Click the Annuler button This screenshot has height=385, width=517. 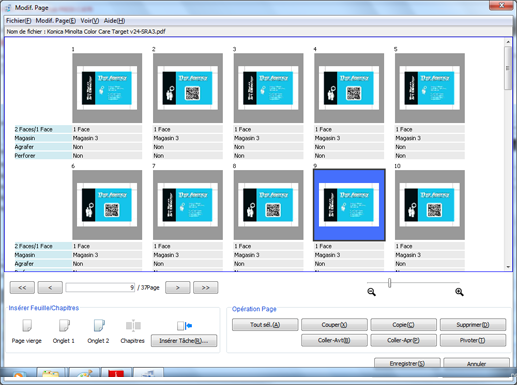pos(476,363)
